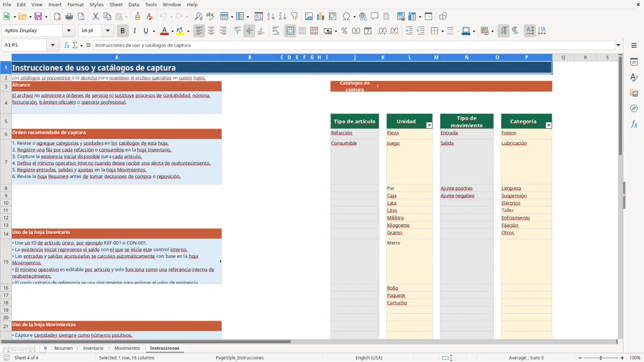Click the Select Function sigma button

pos(75,45)
